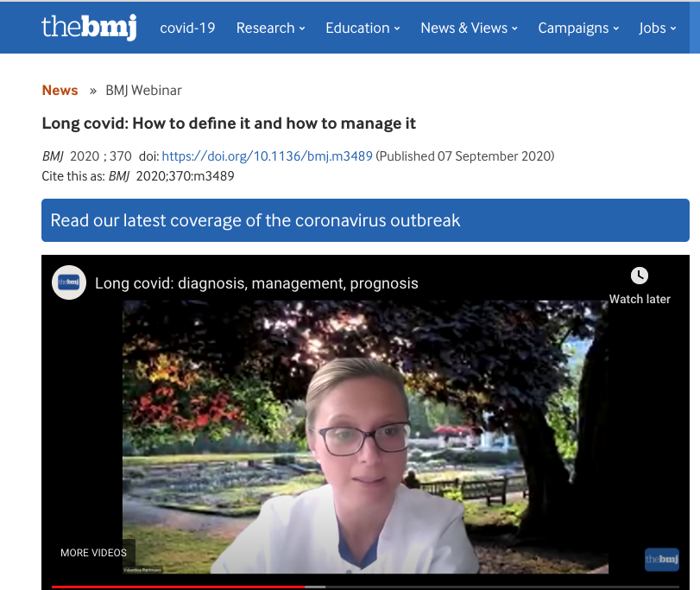Click the MORE VIDEOS button
Viewport: 700px width, 590px height.
click(93, 553)
